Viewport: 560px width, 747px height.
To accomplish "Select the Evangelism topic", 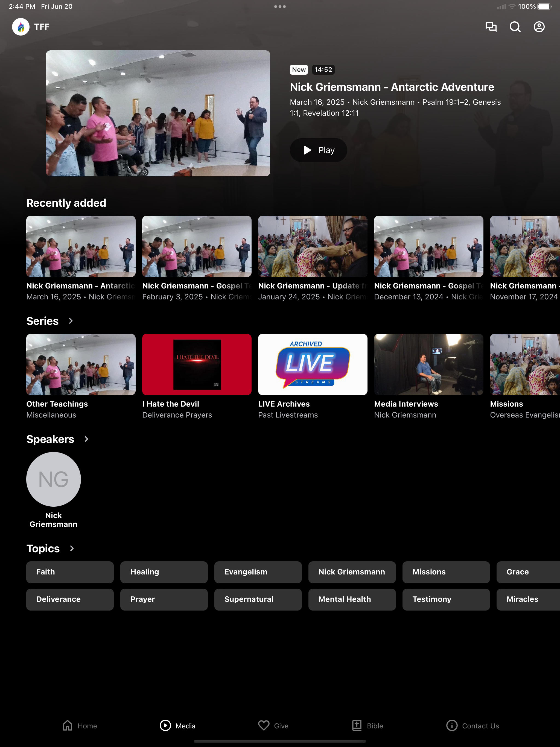I will tap(258, 572).
